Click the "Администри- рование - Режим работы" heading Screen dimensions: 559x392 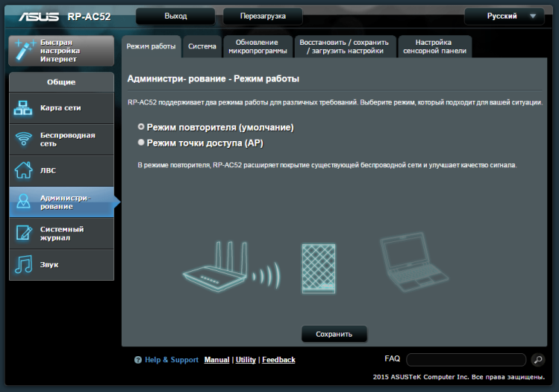[x=213, y=79]
